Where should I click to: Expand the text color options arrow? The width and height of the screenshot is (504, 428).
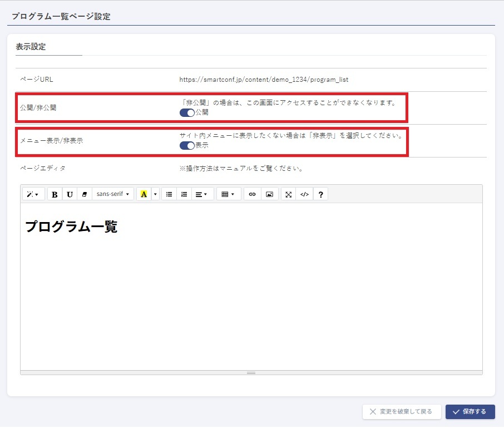click(155, 194)
